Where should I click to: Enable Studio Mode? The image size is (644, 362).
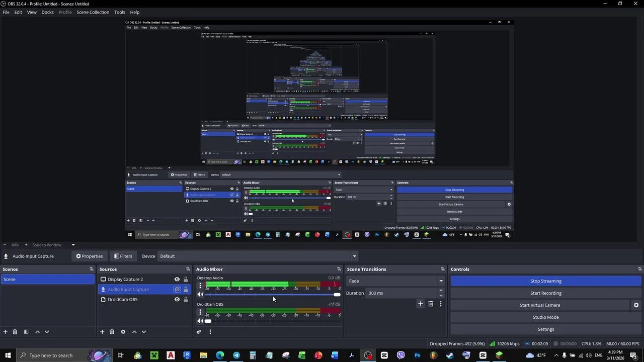pos(546,317)
